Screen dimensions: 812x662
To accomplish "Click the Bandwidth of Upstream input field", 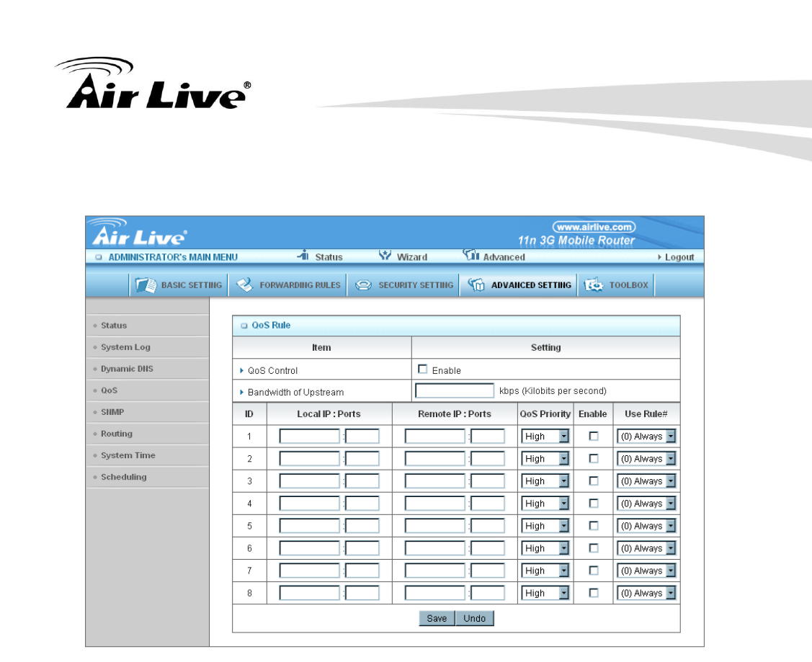I will 455,390.
